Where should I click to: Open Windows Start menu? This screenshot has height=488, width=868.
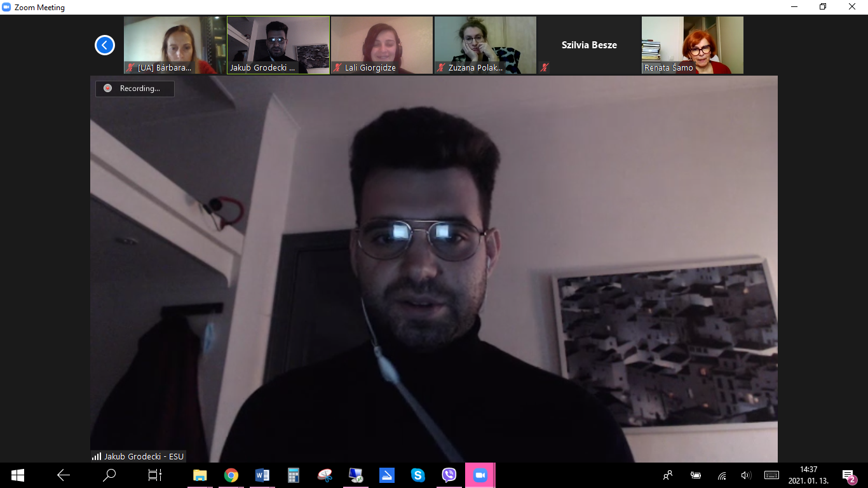click(17, 475)
